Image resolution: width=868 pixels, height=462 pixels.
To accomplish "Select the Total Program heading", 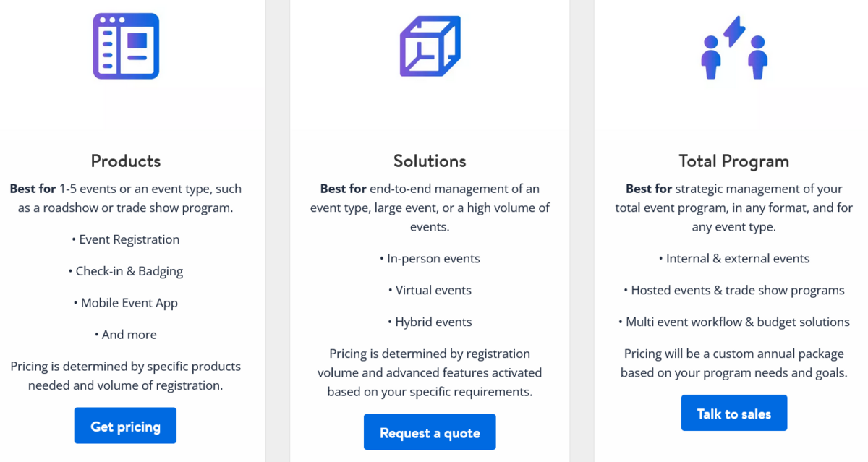I will 733,161.
